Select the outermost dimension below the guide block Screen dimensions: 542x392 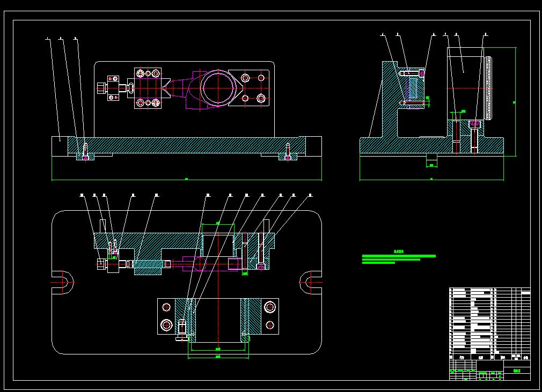click(x=218, y=357)
